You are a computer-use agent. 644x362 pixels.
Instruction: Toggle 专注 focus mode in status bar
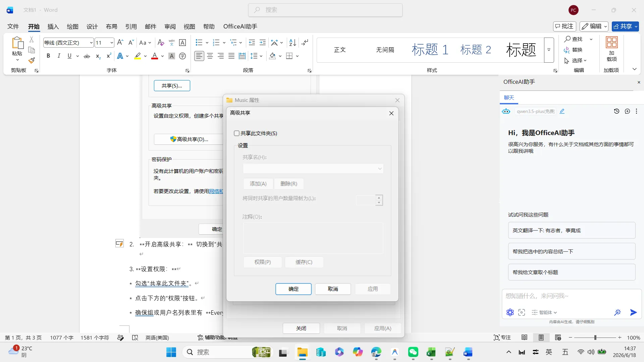502,338
